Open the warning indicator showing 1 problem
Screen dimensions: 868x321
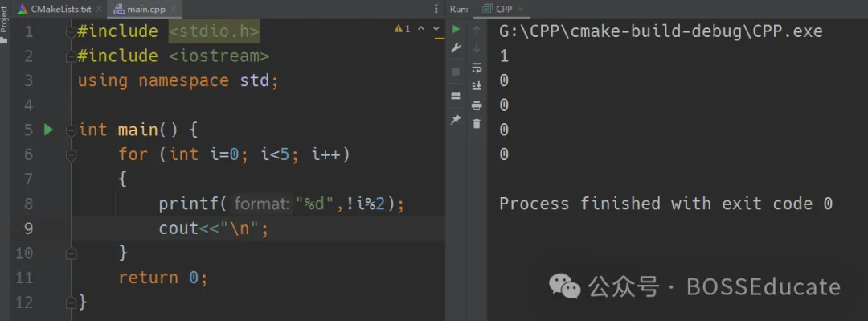tap(403, 28)
